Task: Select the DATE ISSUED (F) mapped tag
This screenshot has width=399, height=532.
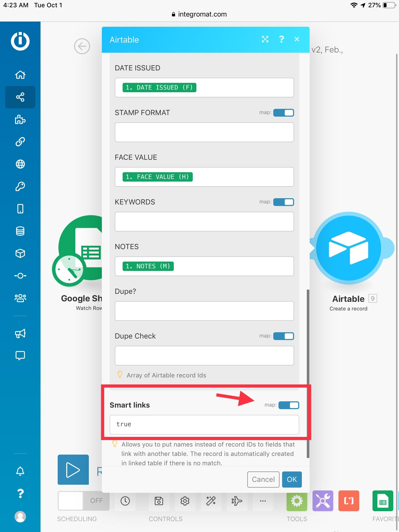Action: tap(159, 88)
